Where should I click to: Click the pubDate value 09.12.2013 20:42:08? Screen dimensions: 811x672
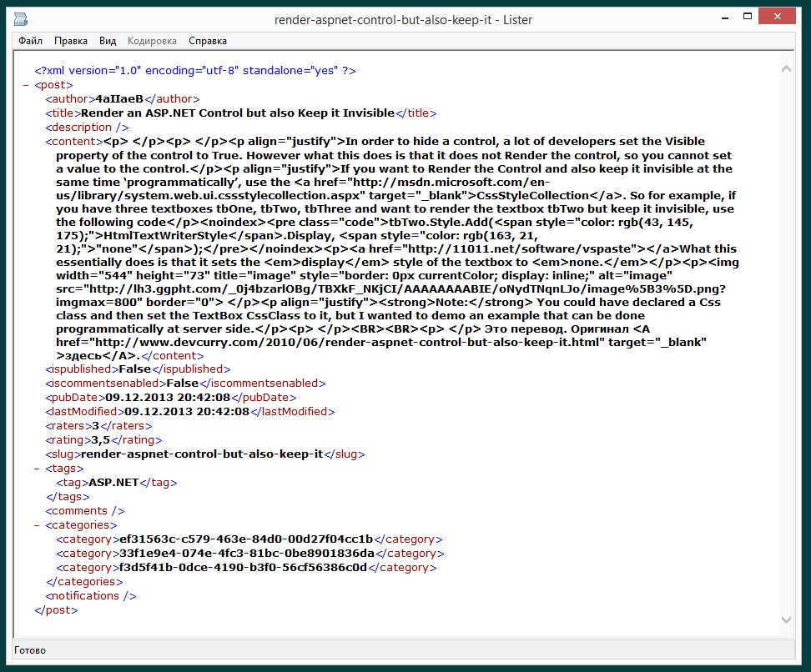(168, 398)
